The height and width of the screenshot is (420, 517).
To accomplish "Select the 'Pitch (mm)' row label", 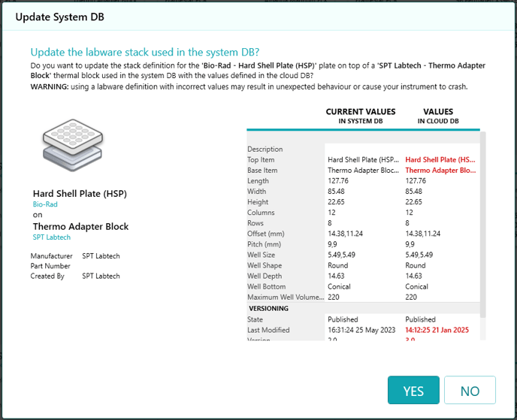I will (x=264, y=244).
